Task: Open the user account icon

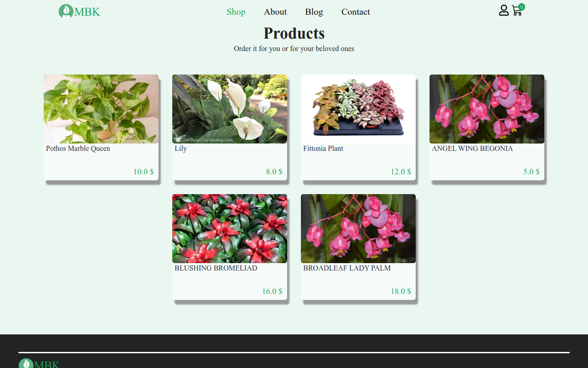Action: click(x=504, y=10)
